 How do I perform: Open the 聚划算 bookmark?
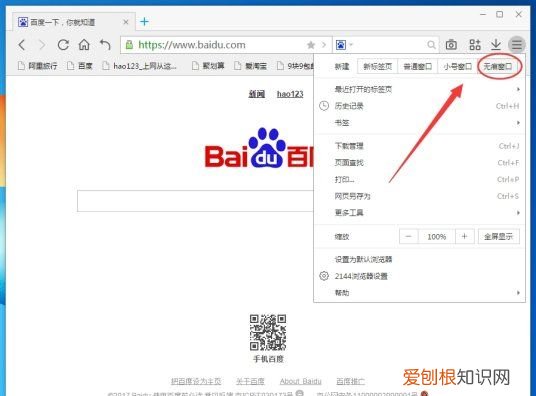coord(208,66)
